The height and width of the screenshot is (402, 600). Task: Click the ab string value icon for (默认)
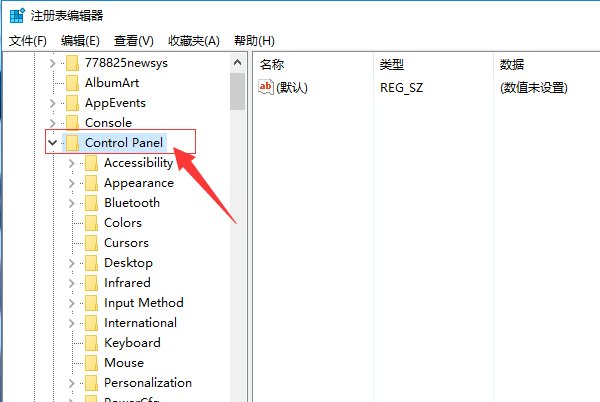(x=266, y=87)
